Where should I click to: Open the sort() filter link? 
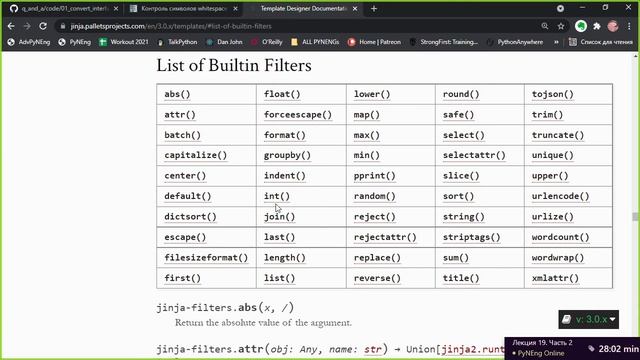coord(458,196)
